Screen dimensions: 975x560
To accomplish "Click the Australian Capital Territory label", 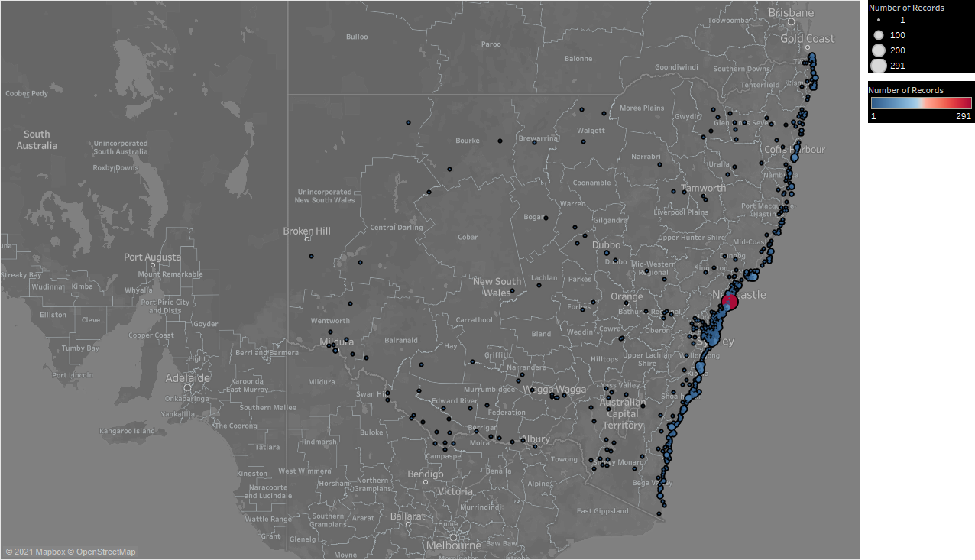I will [624, 414].
